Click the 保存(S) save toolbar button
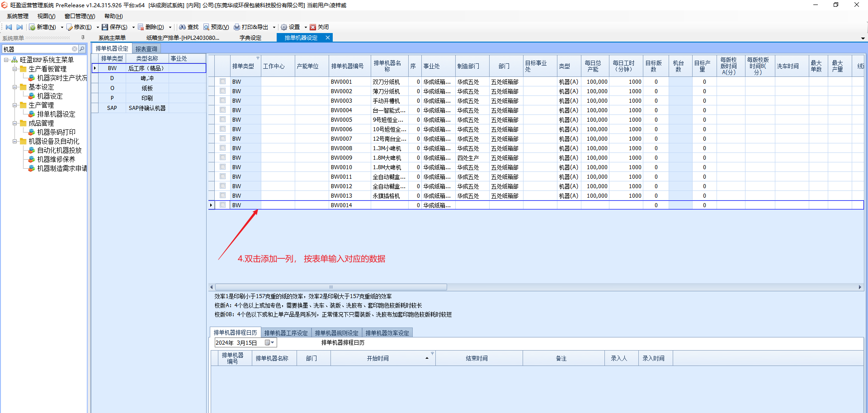The width and height of the screenshot is (868, 413). 115,27
